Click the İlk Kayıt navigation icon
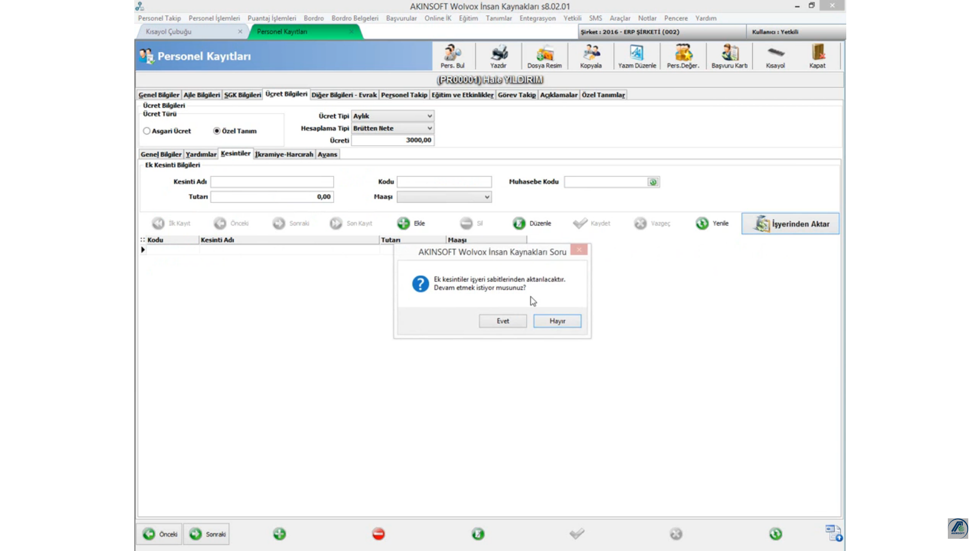This screenshot has width=980, height=551. [x=158, y=223]
